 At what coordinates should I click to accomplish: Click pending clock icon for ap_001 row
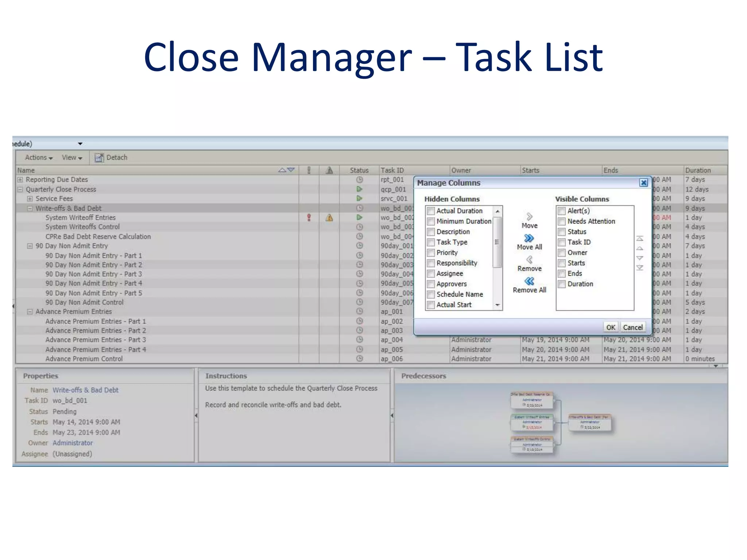coord(359,311)
